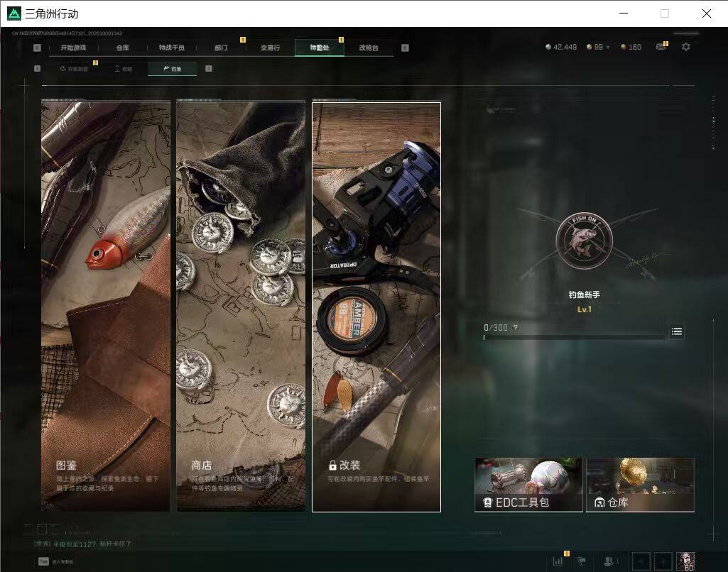Click the flag icon in bottom bar
The width and height of the screenshot is (728, 572).
pyautogui.click(x=581, y=562)
